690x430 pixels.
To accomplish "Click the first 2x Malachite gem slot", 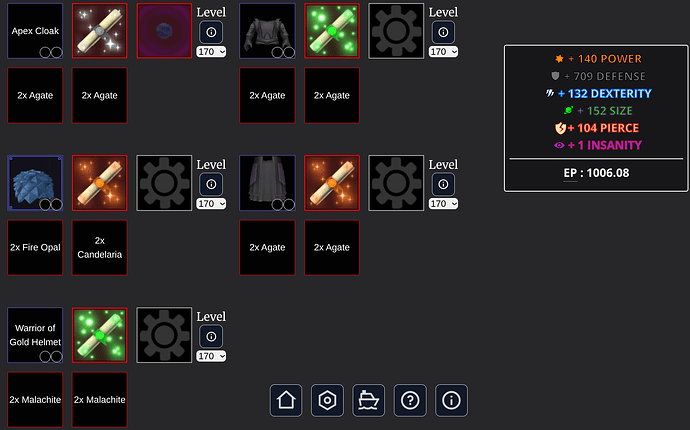I will click(x=35, y=400).
